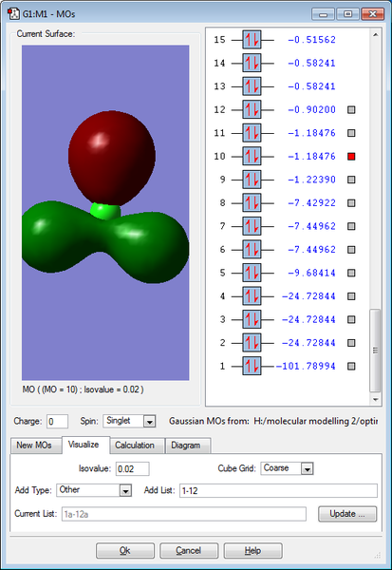Image resolution: width=392 pixels, height=570 pixels.
Task: Click the occupancy icon of orbital 3
Action: (x=252, y=319)
